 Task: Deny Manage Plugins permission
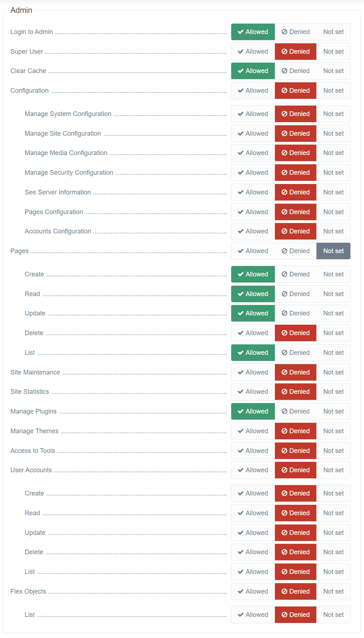point(296,411)
